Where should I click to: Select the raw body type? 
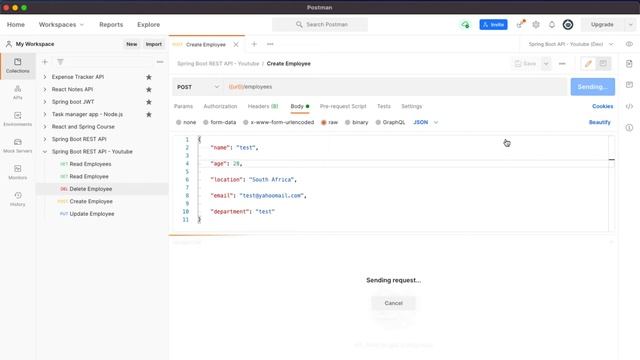[x=329, y=122]
